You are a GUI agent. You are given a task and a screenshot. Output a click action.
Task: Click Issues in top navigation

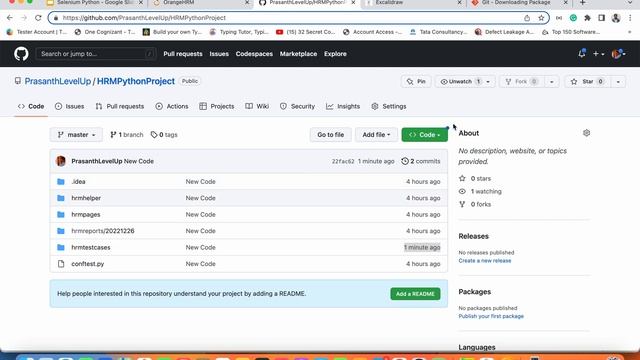click(219, 54)
